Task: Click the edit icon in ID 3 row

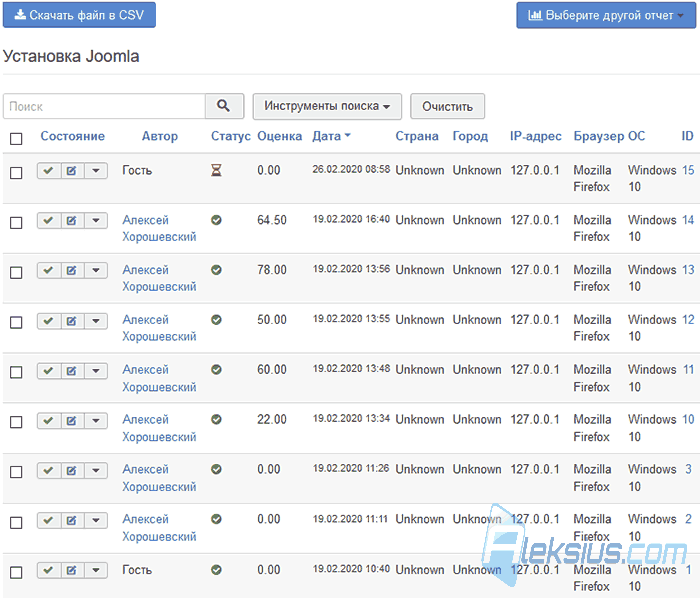Action: pyautogui.click(x=72, y=470)
